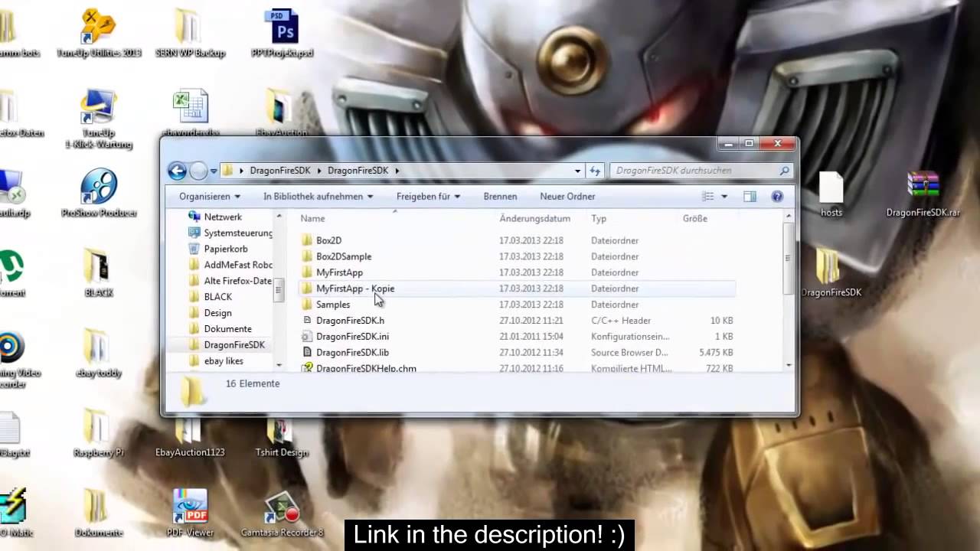Select Netzwerk in navigation pane
Viewport: 980px width, 551px height.
click(x=223, y=217)
